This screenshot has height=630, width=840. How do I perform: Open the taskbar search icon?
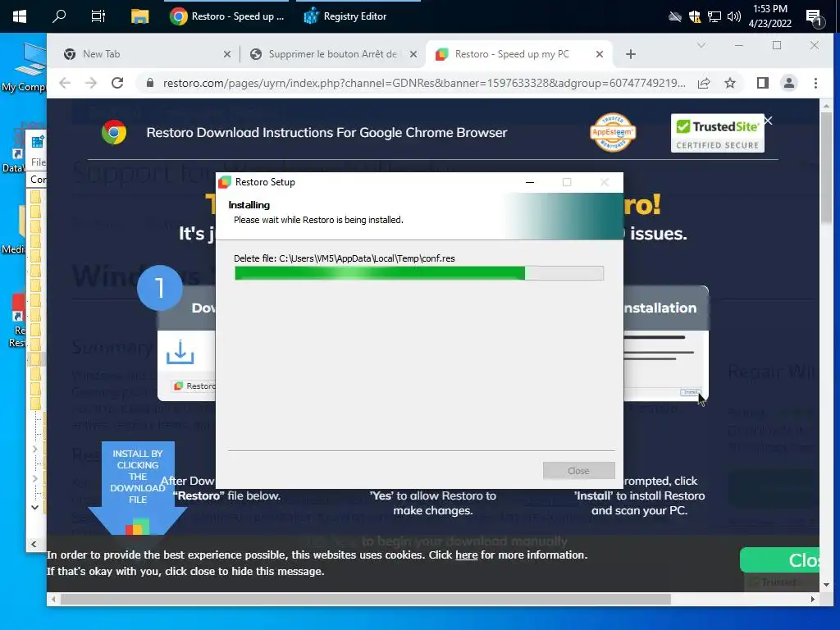tap(59, 16)
